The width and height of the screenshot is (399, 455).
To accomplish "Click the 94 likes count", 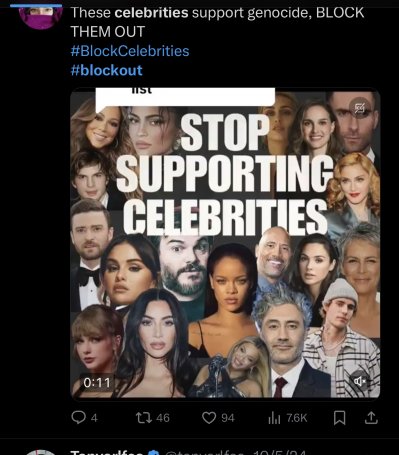I will [228, 418].
